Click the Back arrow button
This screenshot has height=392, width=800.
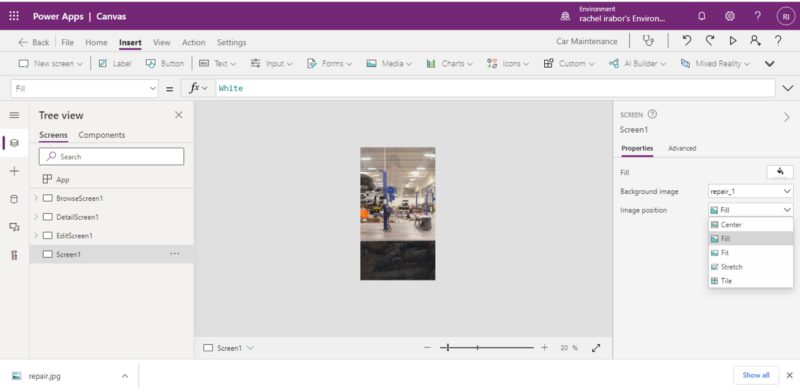coord(34,42)
